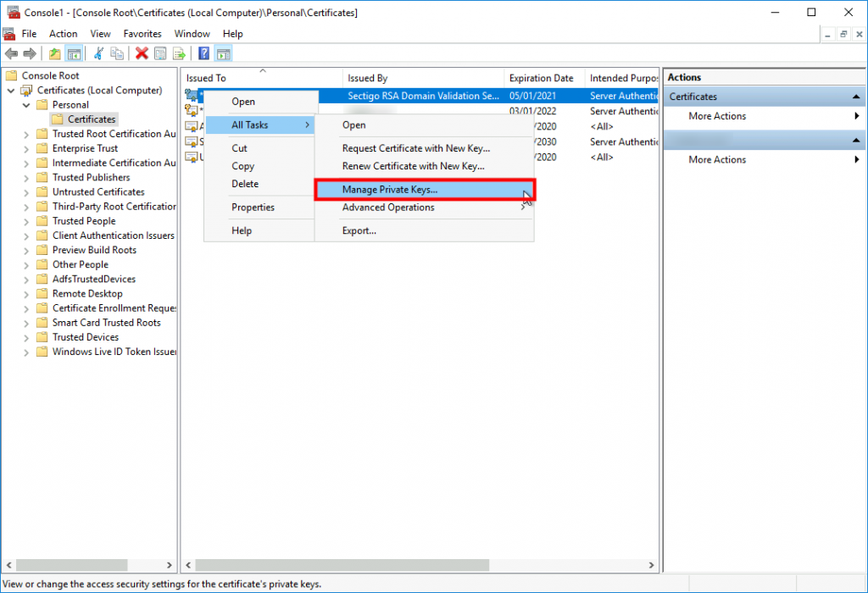The image size is (868, 593).
Task: Open Properties using its toolbar icon
Action: click(x=160, y=53)
